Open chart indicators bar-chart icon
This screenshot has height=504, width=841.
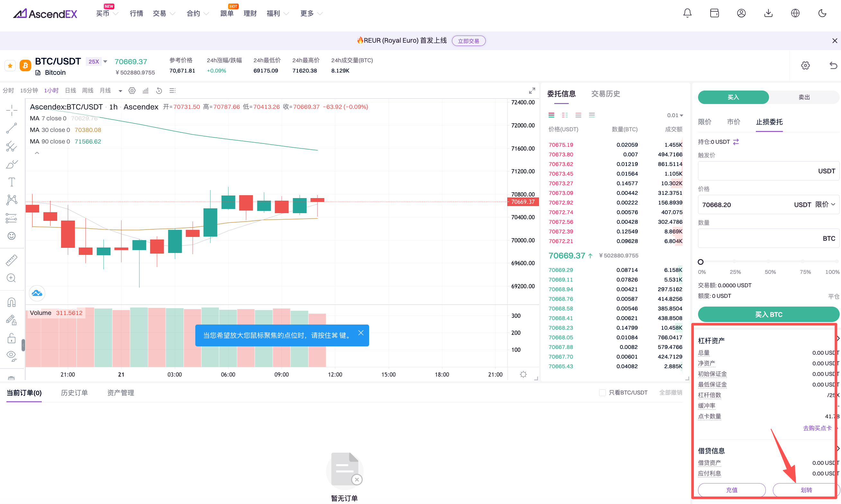146,91
